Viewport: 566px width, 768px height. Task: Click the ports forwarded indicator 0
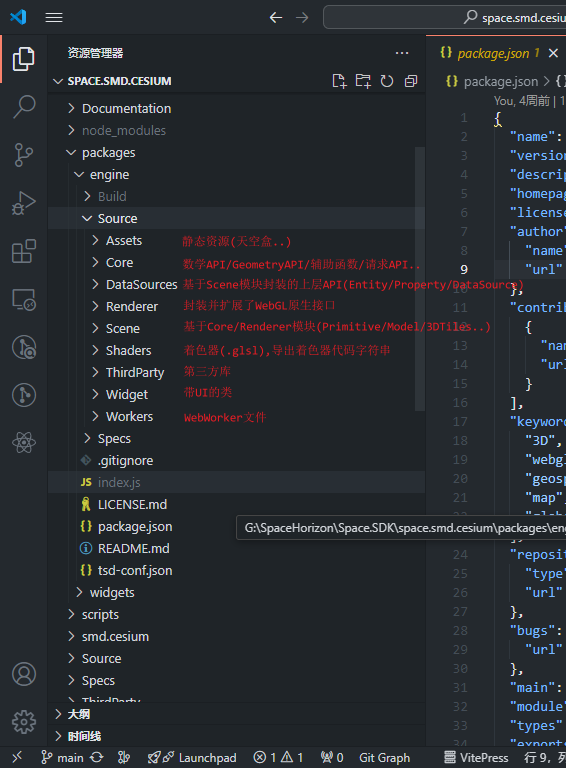[331, 758]
